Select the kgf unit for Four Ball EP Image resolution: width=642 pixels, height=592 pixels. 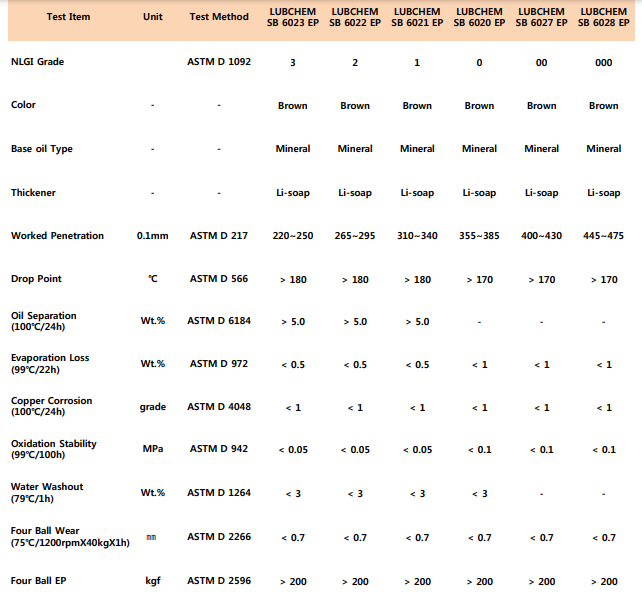click(x=153, y=580)
